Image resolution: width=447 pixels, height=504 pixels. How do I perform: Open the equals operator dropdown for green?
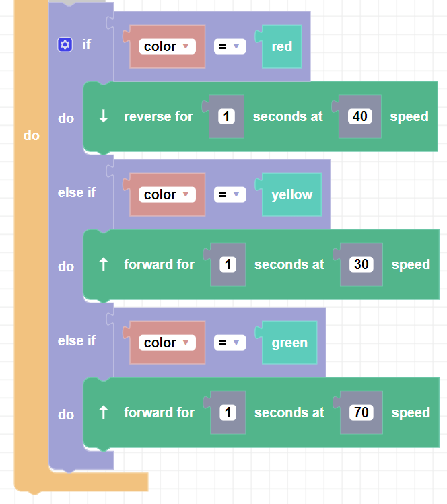pyautogui.click(x=229, y=343)
